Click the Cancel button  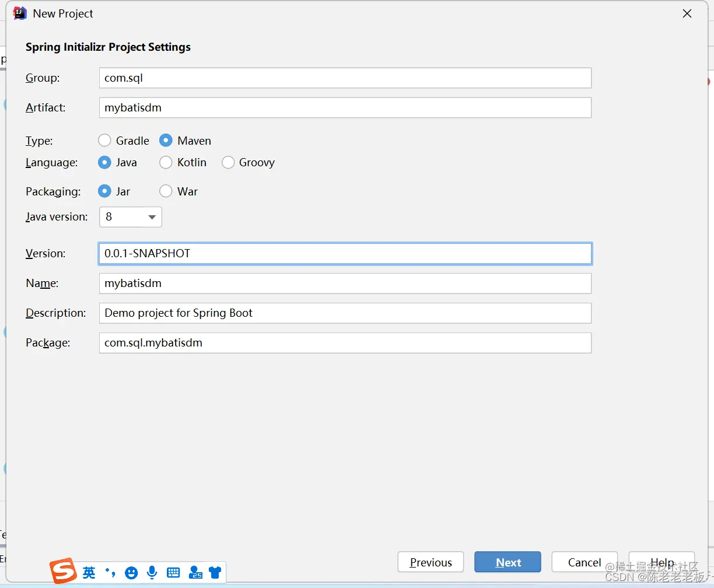pyautogui.click(x=584, y=562)
